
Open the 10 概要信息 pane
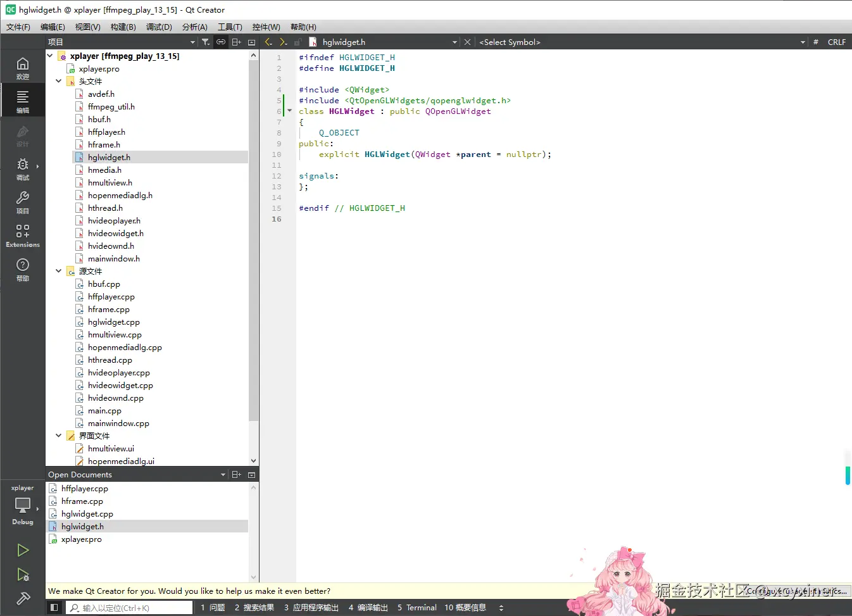click(465, 607)
